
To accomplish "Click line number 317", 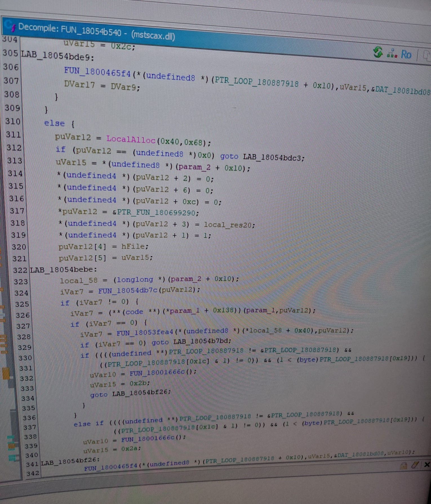I will [17, 211].
